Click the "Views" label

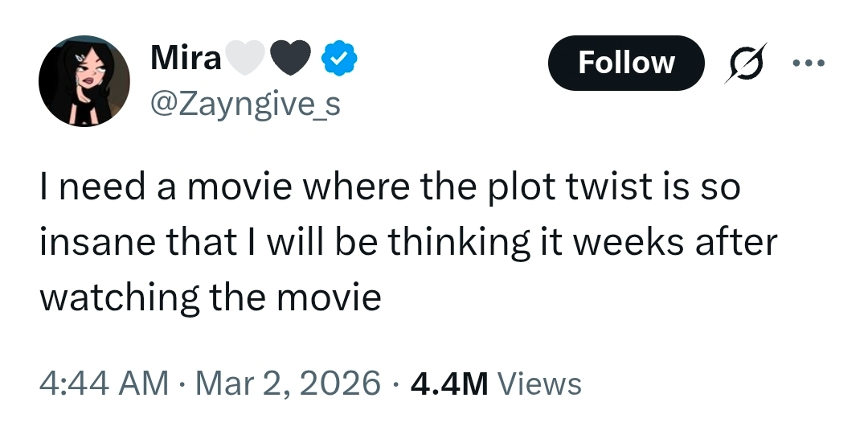pyautogui.click(x=539, y=383)
